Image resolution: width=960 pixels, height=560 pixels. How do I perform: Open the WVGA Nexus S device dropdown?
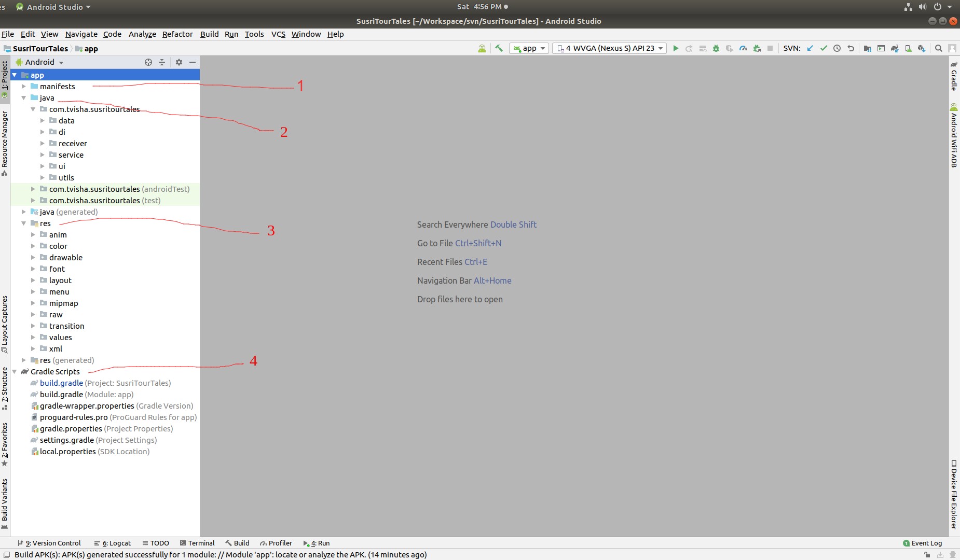coord(610,48)
